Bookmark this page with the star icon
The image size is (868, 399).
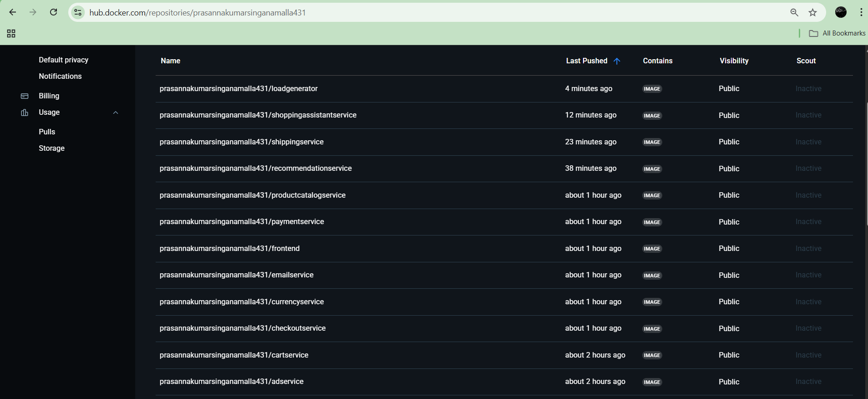(x=812, y=12)
